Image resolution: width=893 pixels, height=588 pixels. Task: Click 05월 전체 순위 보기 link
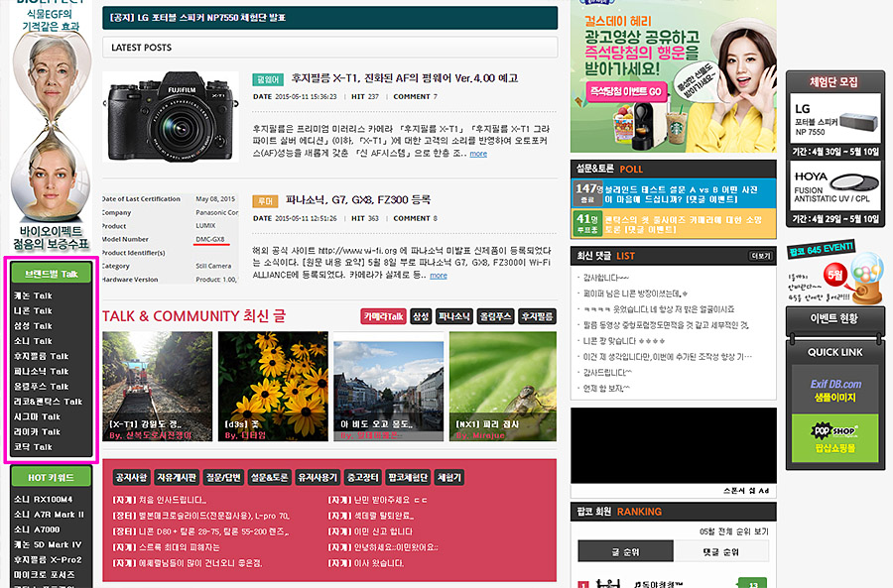(734, 531)
